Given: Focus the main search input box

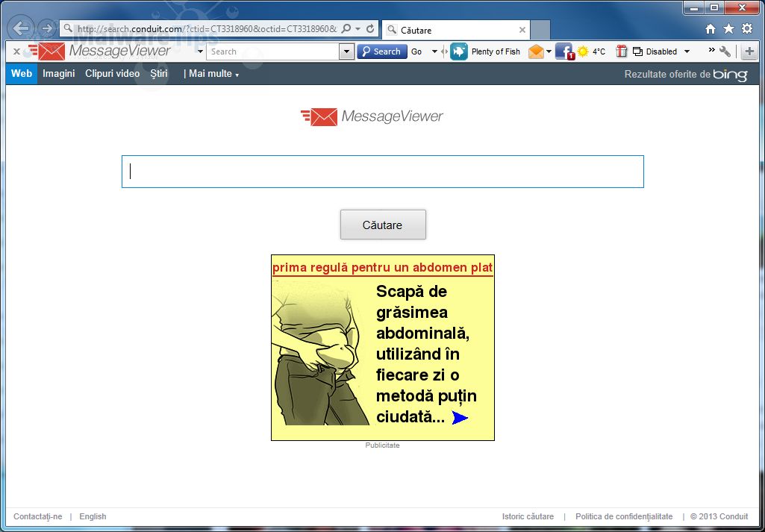Looking at the screenshot, I should pos(382,172).
